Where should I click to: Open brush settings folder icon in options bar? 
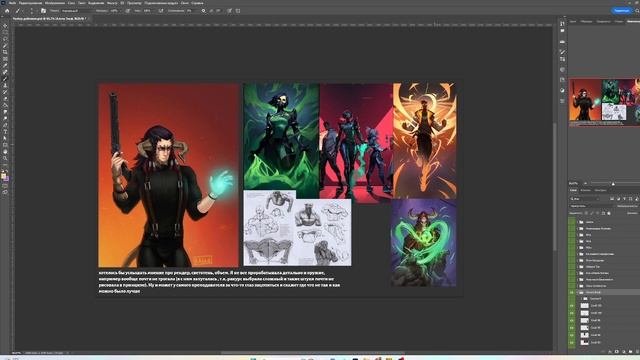point(43,11)
